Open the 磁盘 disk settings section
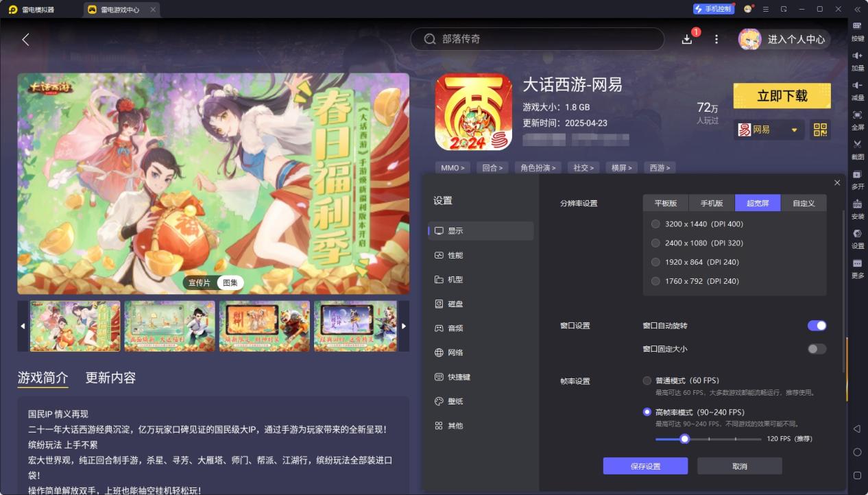Viewport: 868px width, 495px height. [x=481, y=304]
